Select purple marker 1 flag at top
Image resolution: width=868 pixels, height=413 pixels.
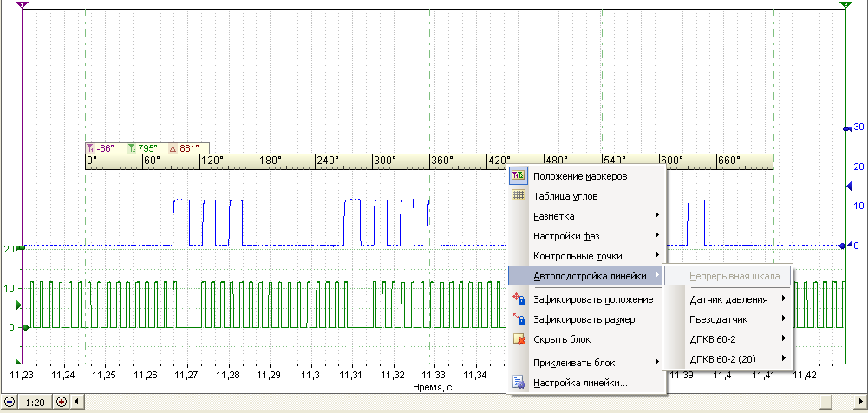(x=23, y=4)
